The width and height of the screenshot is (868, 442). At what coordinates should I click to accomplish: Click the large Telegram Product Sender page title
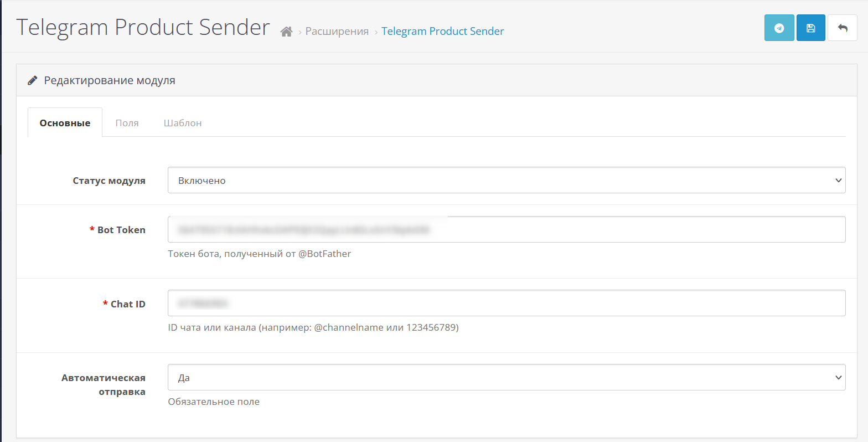(x=143, y=27)
